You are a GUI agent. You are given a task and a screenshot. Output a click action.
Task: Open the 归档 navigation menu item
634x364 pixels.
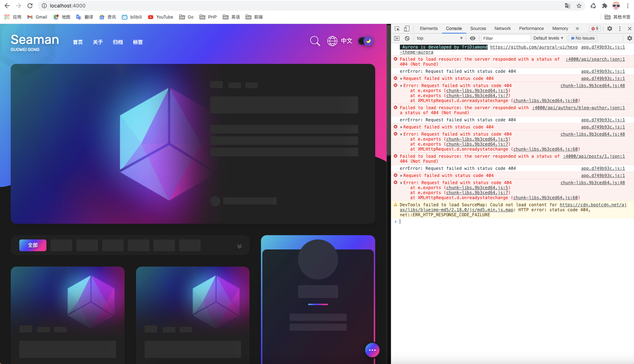pos(117,42)
